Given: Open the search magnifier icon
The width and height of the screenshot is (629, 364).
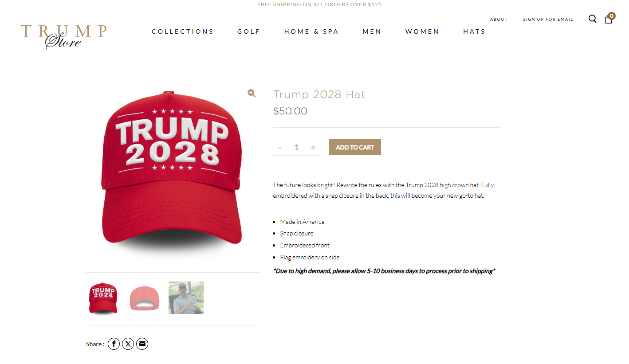Looking at the screenshot, I should tap(592, 19).
